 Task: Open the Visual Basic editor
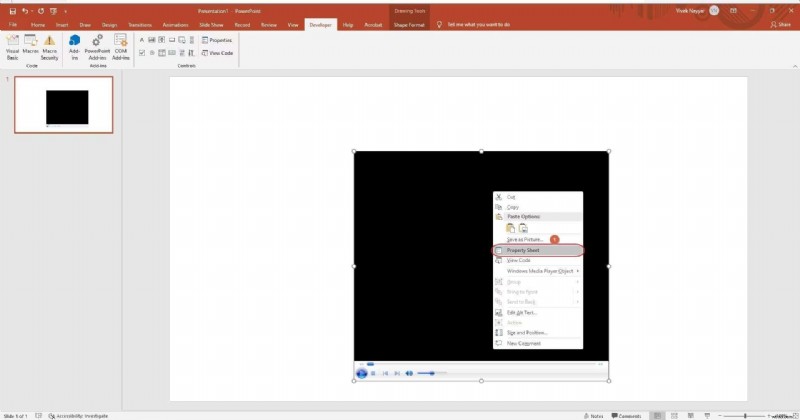[12, 47]
